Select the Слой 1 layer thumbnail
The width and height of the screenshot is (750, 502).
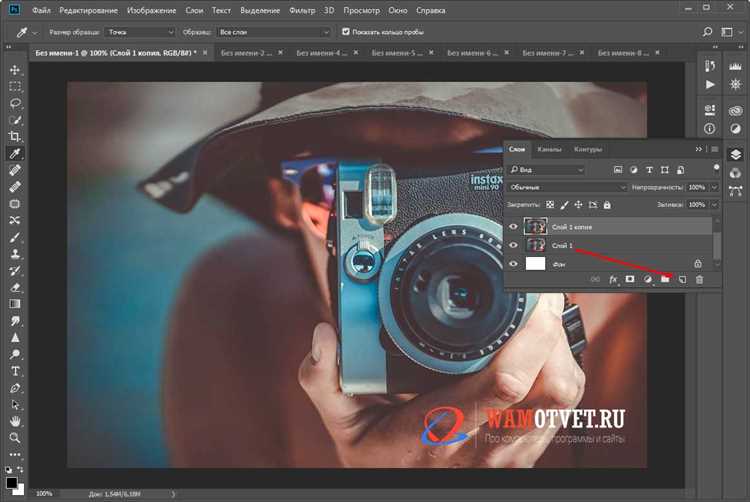pos(535,245)
